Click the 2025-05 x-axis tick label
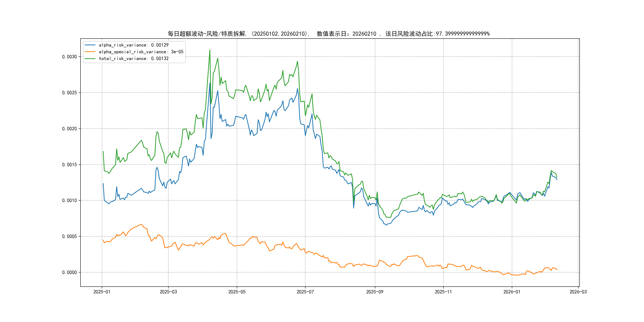 (237, 292)
